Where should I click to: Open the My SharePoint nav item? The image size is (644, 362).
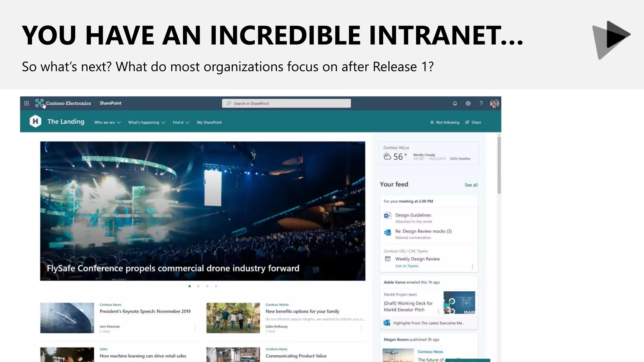click(209, 122)
